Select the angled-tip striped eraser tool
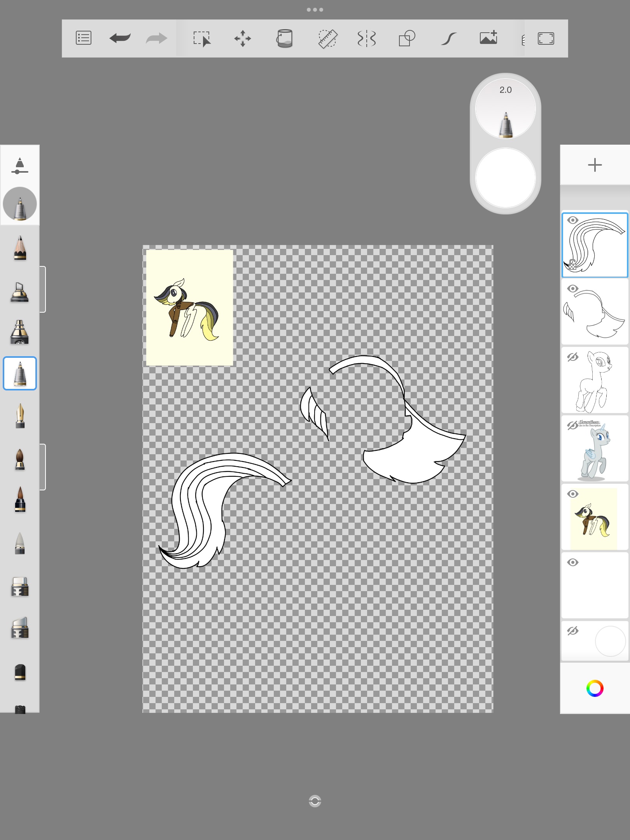The height and width of the screenshot is (840, 630). click(20, 628)
